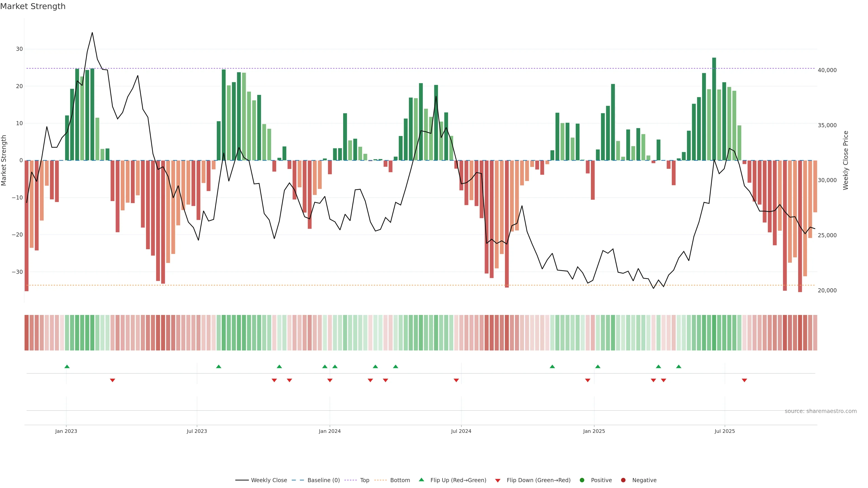Toggle the Top legend line entry
The width and height of the screenshot is (868, 488).
pyautogui.click(x=364, y=480)
